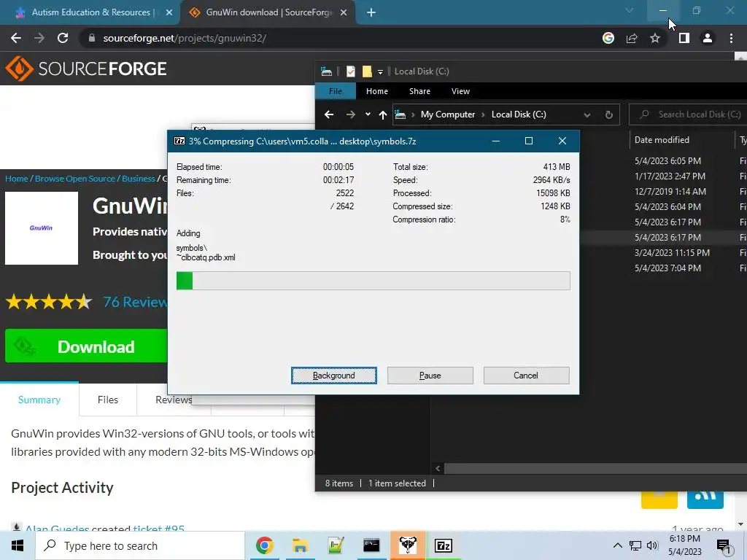
Task: Click the SourceForge logo
Action: (86, 69)
